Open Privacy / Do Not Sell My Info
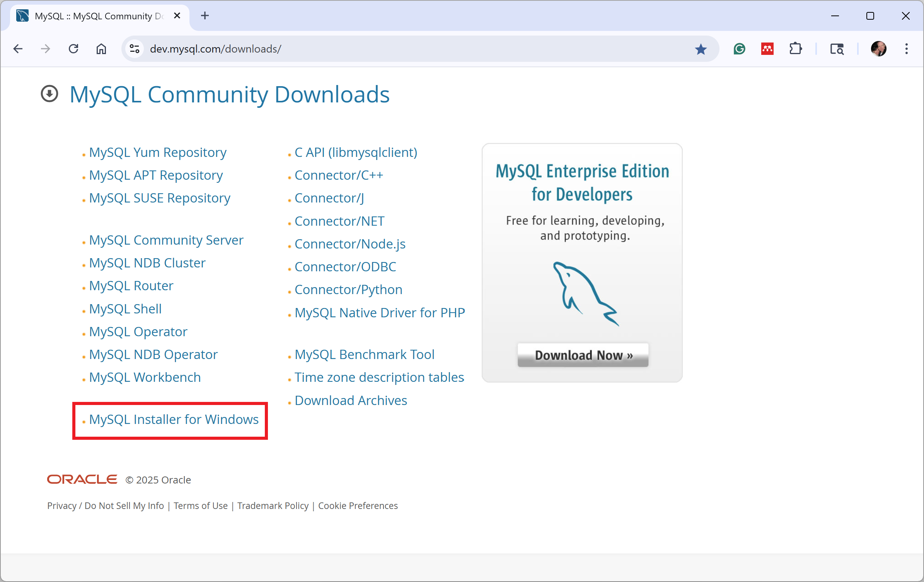The height and width of the screenshot is (582, 924). tap(106, 505)
